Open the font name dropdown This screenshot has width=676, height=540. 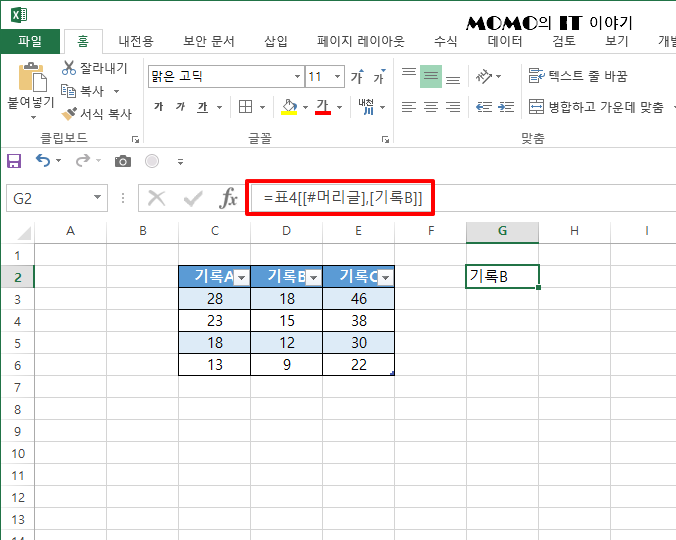(x=297, y=77)
